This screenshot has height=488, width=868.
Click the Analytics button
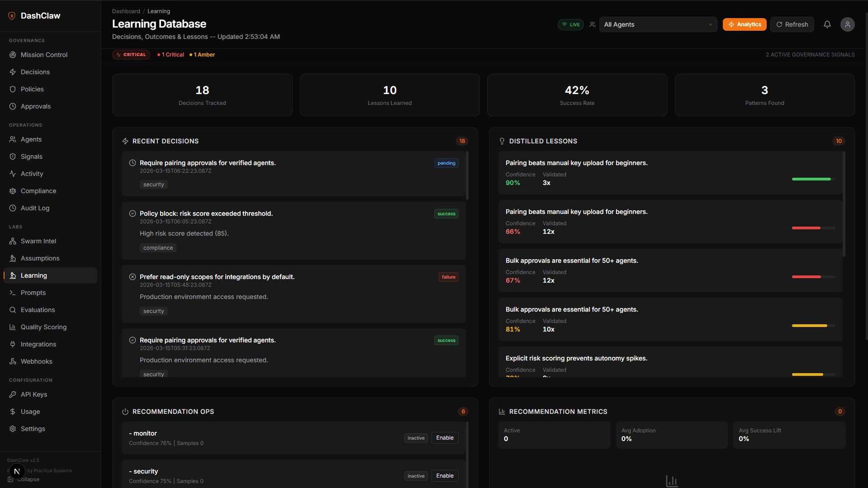click(x=745, y=24)
